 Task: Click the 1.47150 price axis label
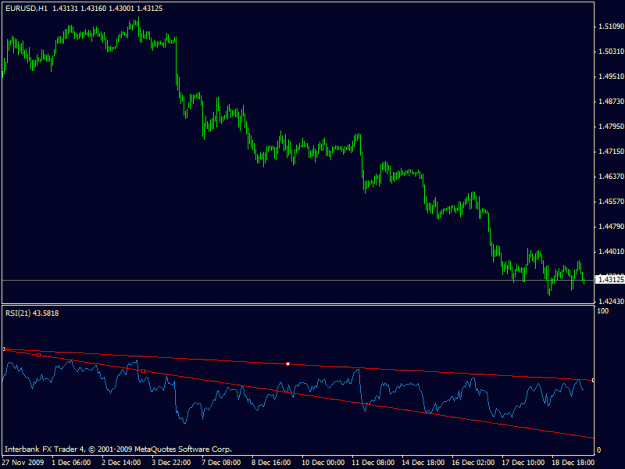pos(611,152)
